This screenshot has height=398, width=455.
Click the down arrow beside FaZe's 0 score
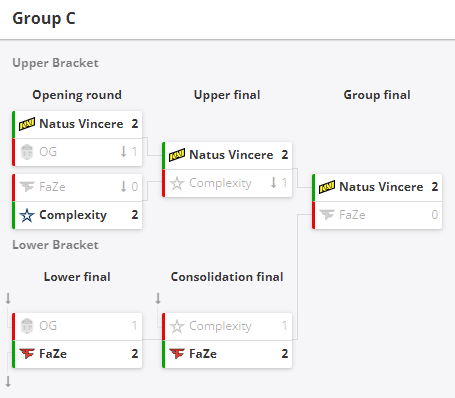124,186
